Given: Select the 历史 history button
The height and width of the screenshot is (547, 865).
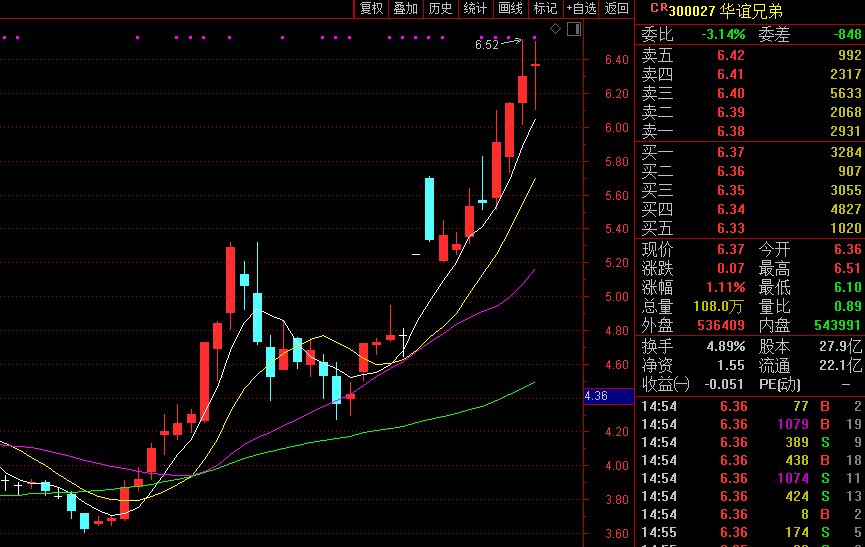Looking at the screenshot, I should [440, 8].
